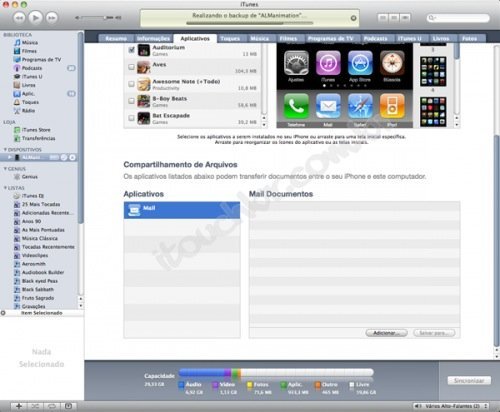This screenshot has height=412, width=500.
Task: Eject the ALMani device
Action: click(72, 157)
